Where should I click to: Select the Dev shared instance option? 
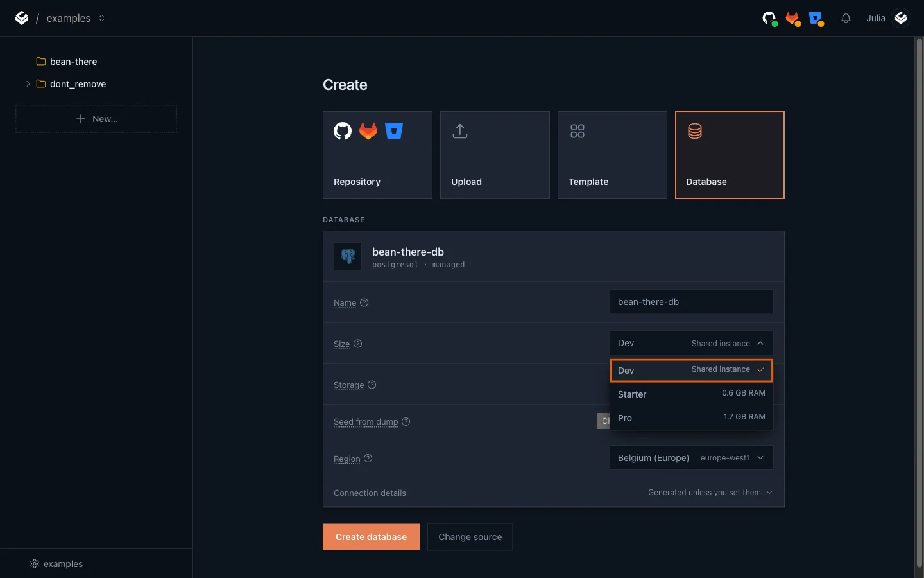tap(691, 370)
